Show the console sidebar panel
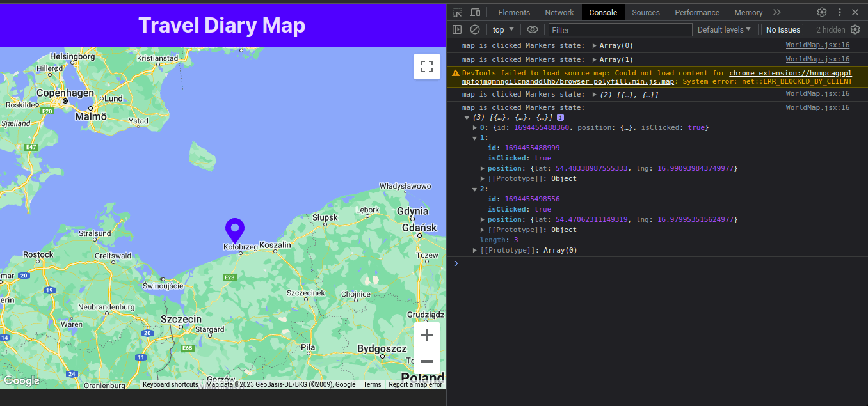Image resolution: width=868 pixels, height=406 pixels. [457, 29]
